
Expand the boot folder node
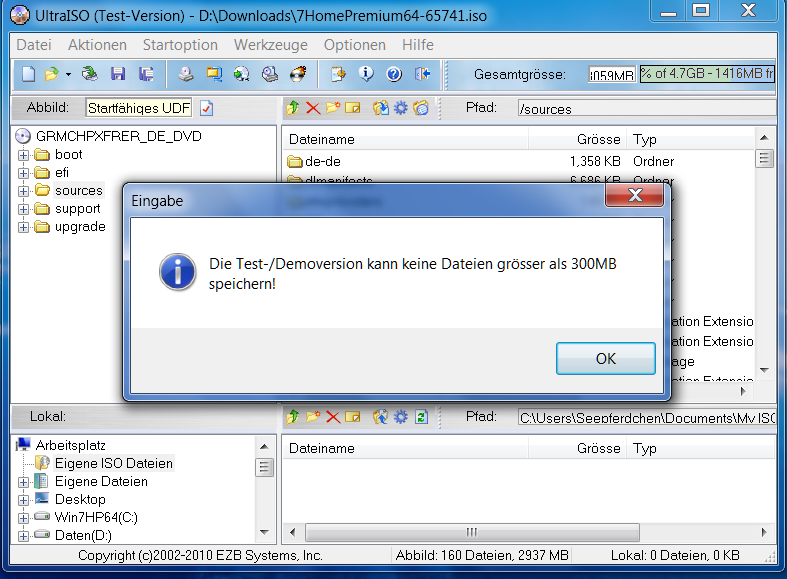click(23, 155)
